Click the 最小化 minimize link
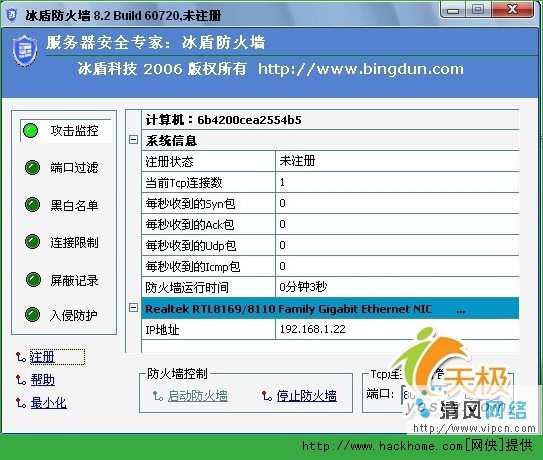The width and height of the screenshot is (543, 460). [48, 403]
